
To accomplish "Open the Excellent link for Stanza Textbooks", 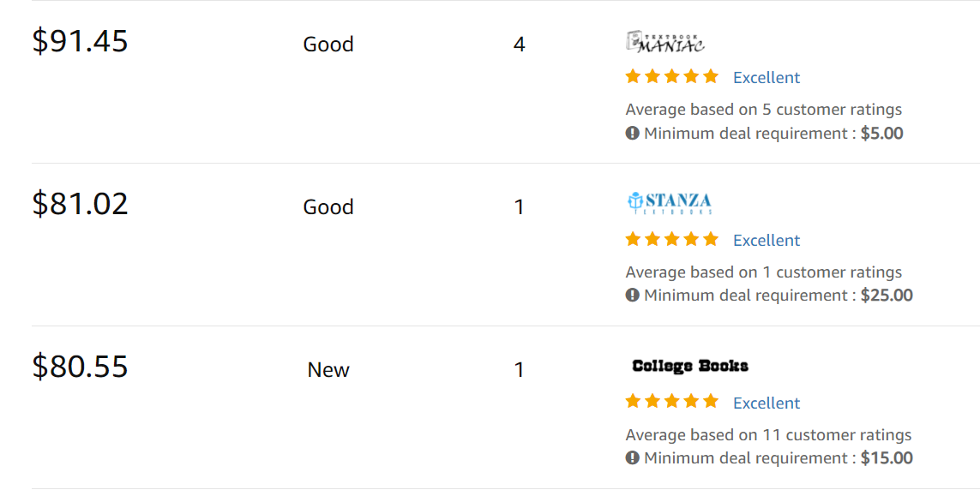I will tap(767, 241).
